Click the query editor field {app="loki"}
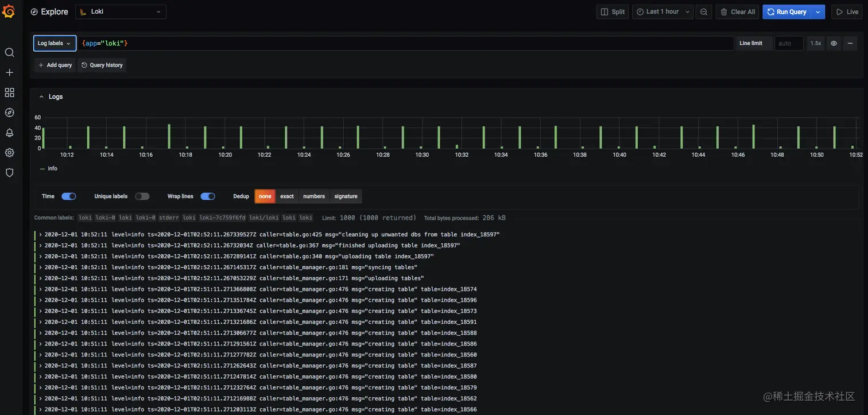The height and width of the screenshot is (415, 868). tap(406, 43)
